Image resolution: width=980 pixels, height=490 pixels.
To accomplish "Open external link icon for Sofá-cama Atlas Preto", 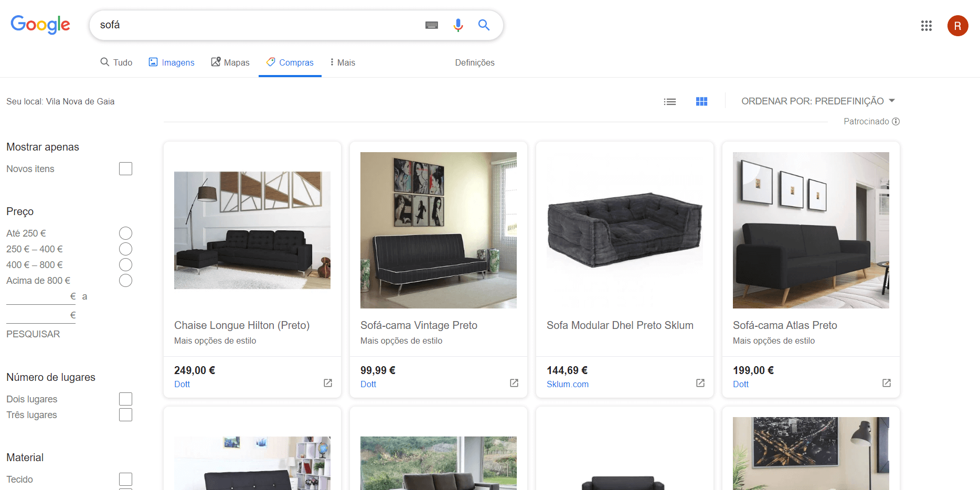I will 887,383.
